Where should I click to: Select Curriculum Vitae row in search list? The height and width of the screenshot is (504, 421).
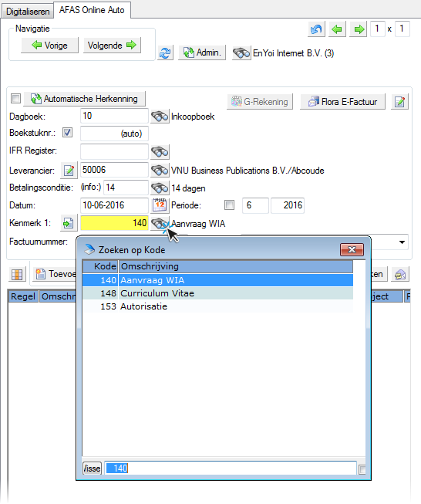pyautogui.click(x=217, y=293)
